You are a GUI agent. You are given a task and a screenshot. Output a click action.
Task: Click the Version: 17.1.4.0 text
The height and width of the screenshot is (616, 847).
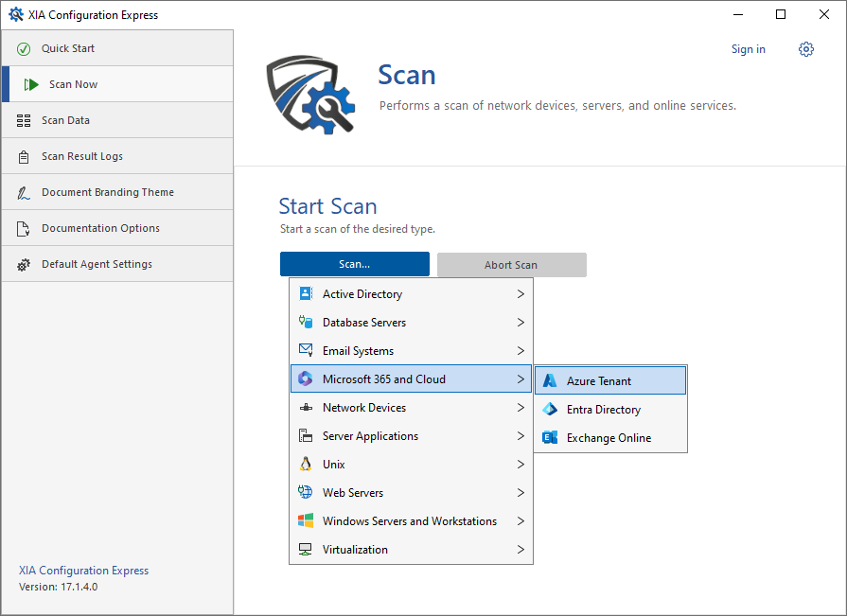[59, 587]
